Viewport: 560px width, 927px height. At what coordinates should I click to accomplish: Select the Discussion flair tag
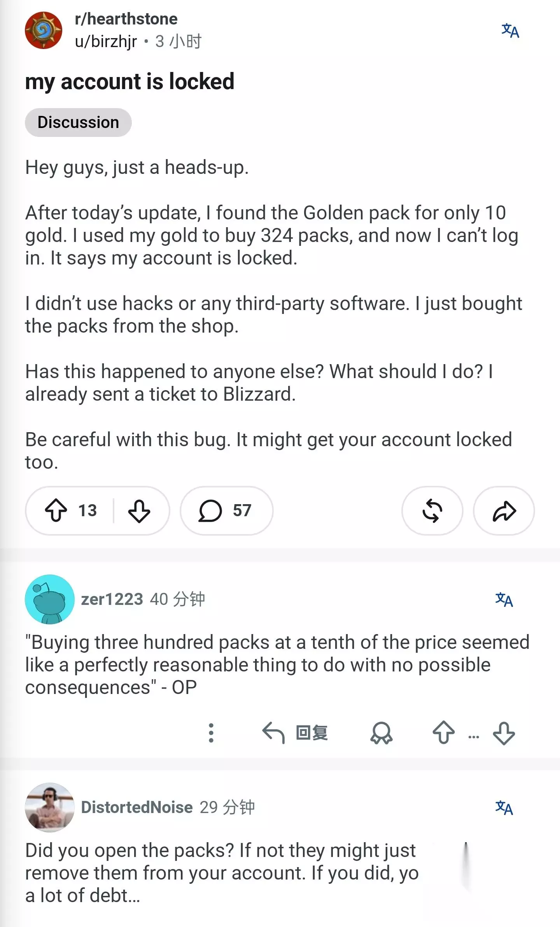point(78,122)
